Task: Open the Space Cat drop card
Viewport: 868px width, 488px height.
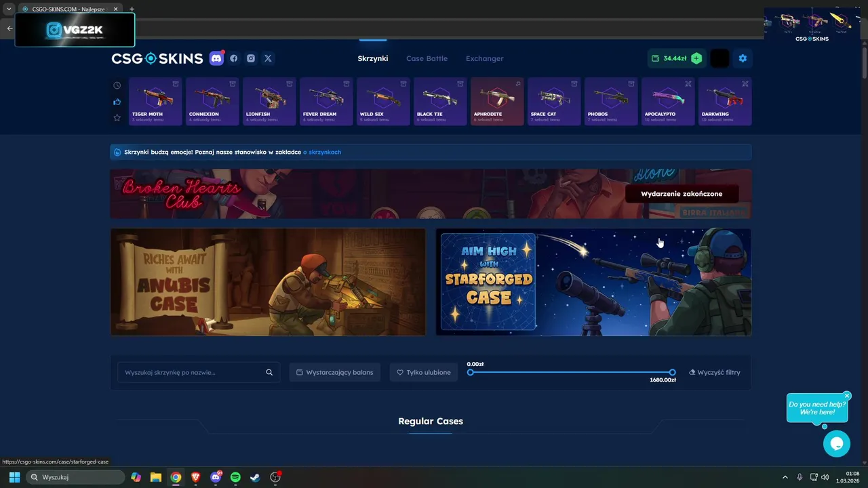Action: (x=554, y=102)
